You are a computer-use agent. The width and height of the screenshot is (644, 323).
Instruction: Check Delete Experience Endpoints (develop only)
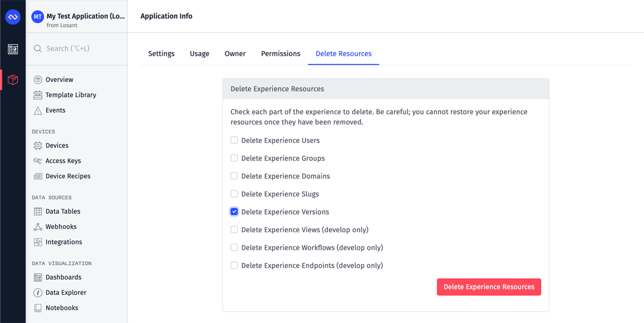[234, 265]
